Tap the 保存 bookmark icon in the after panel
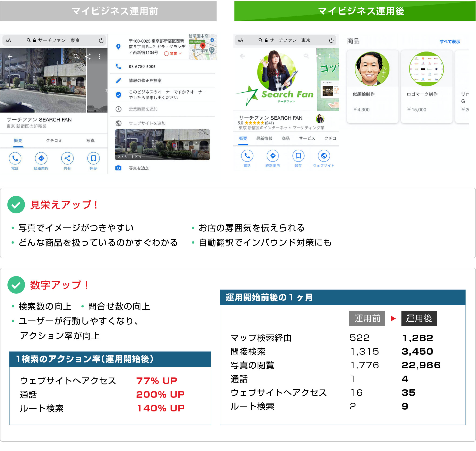The width and height of the screenshot is (476, 451). pos(298,156)
